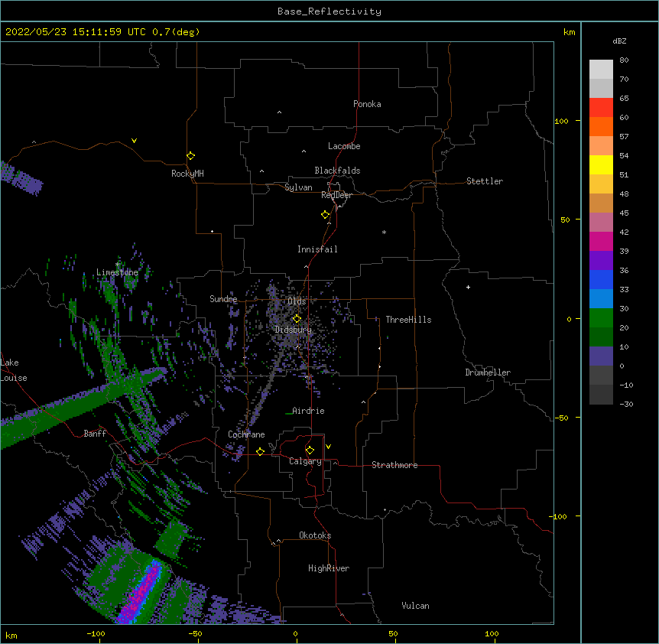Pick the orange 60-57 dBZ legend swatch

[x=601, y=127]
